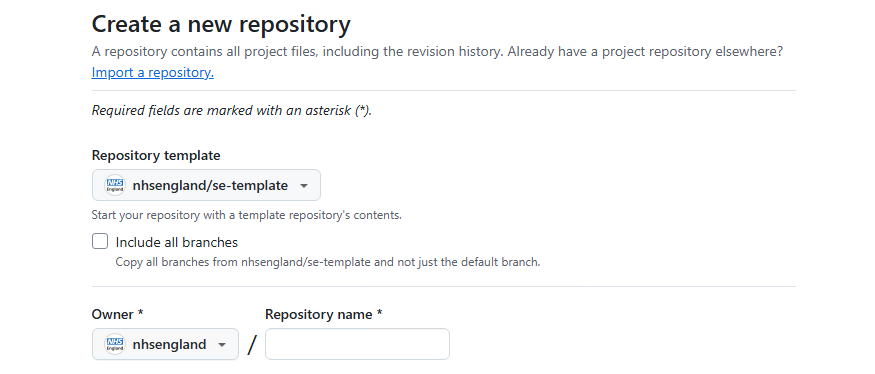Focus the Repository name input field
Viewport: 875px width, 374px height.
[x=357, y=344]
